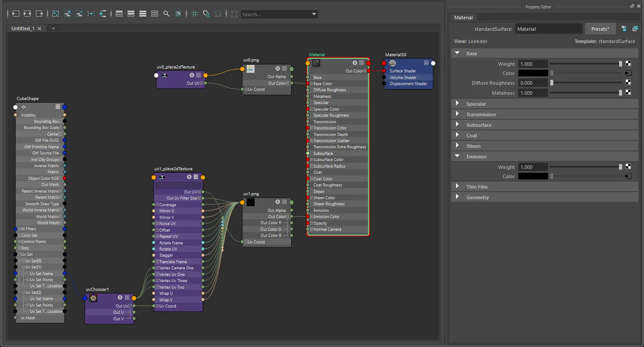Select the MaterialSG node title
Viewport: 644px width, 347px height.
(396, 55)
